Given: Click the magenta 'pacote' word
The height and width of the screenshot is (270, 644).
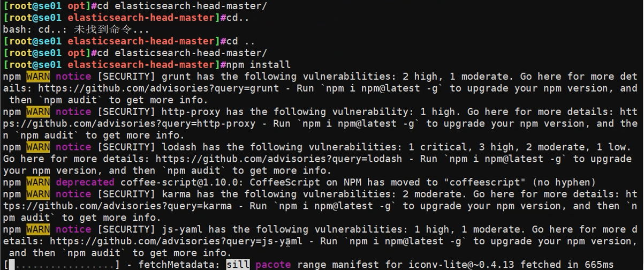Looking at the screenshot, I should pos(273,265).
